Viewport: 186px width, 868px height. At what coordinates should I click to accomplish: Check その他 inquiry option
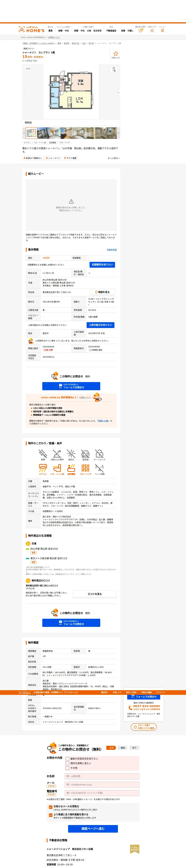68,768
